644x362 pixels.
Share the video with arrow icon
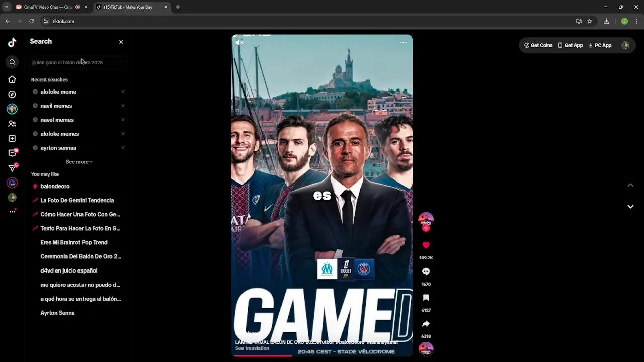coord(426,324)
